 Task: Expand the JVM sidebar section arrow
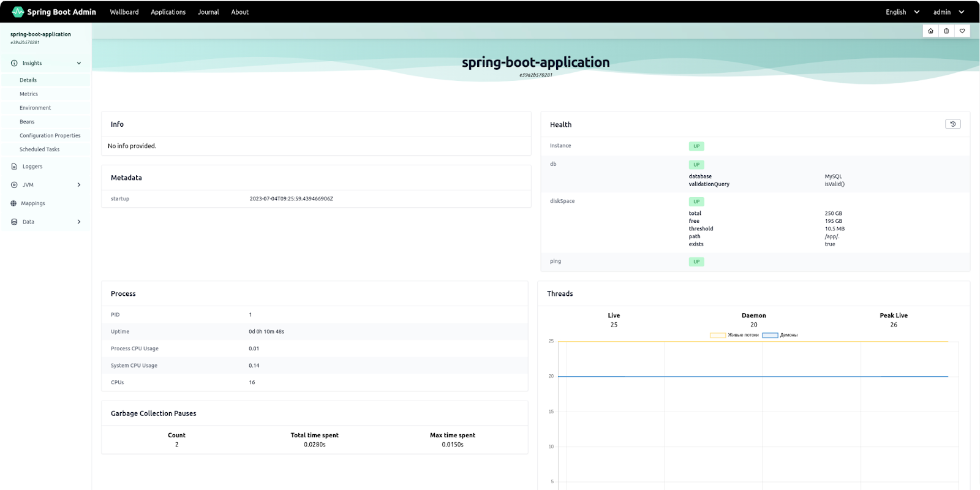click(x=79, y=185)
